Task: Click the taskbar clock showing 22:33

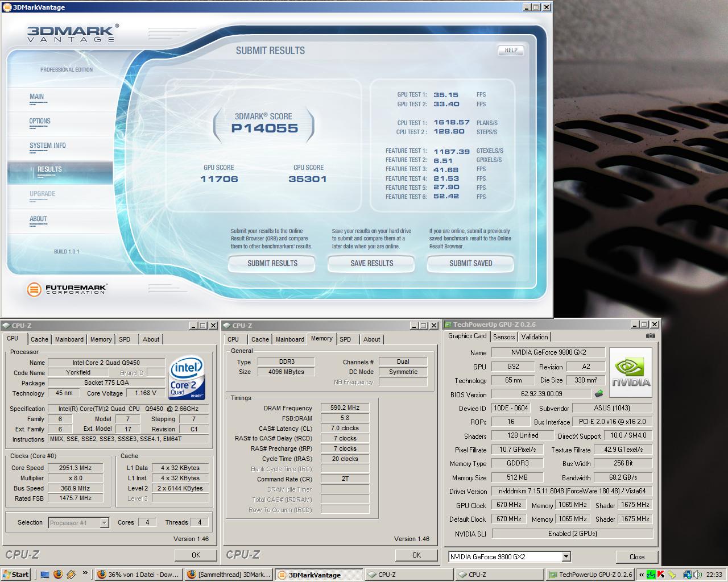Action: 714,575
